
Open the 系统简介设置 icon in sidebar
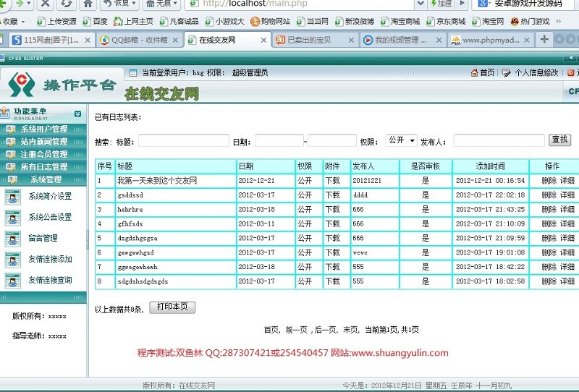point(13,197)
